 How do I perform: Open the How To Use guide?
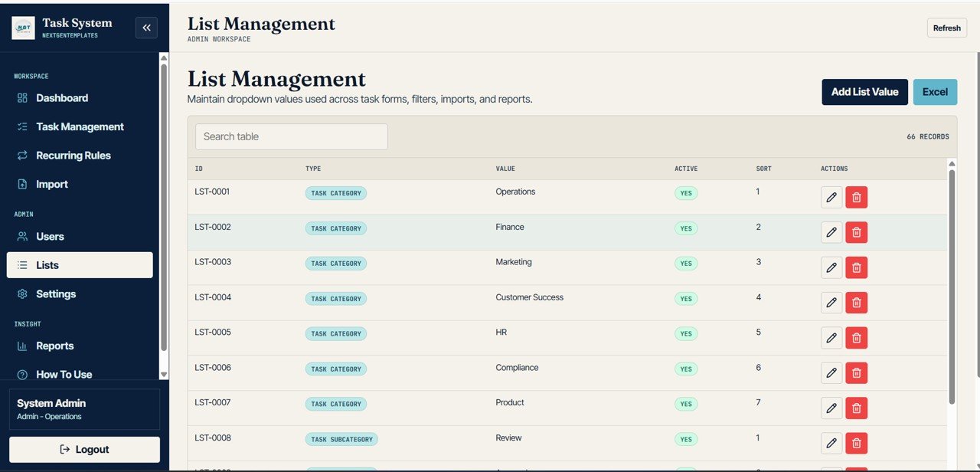point(80,375)
